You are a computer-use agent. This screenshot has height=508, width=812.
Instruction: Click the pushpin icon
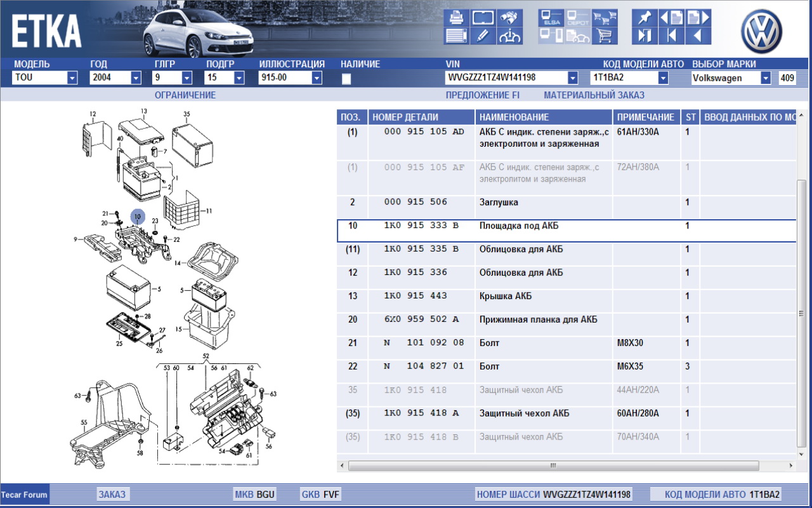point(645,18)
